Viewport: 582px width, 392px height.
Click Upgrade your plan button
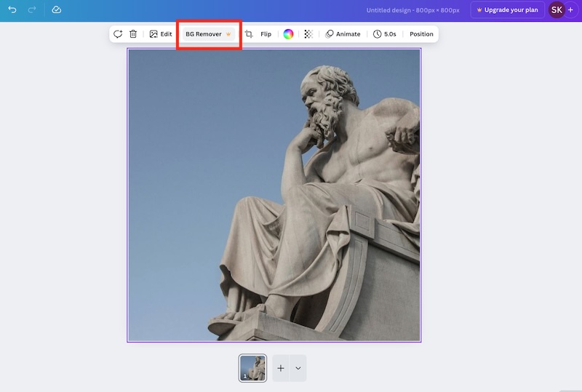click(x=507, y=10)
